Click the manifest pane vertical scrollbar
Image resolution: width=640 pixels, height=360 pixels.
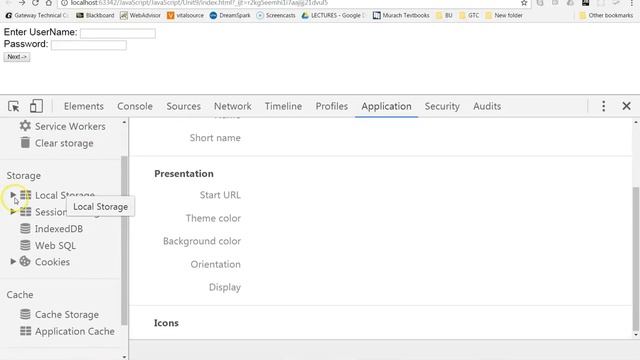636,259
